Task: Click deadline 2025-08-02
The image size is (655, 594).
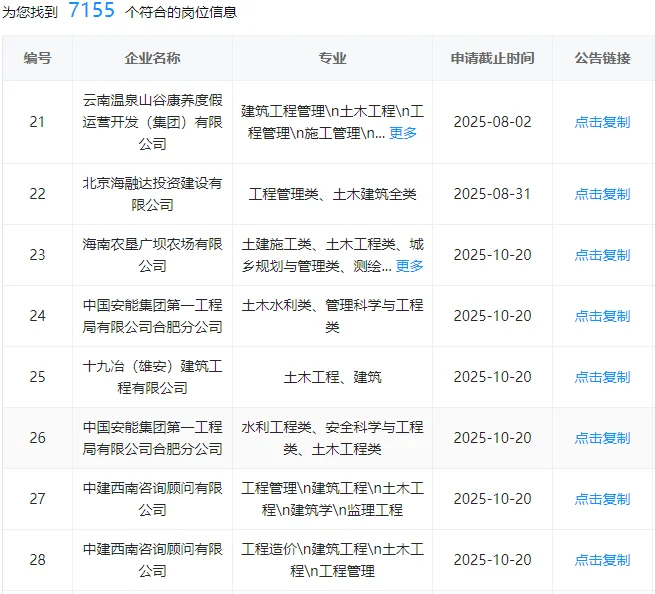Action: 493,122
